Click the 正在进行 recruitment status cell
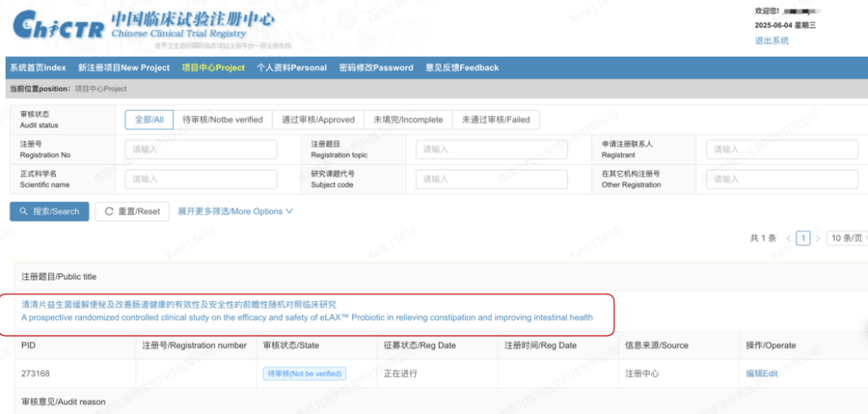Viewport: 868px width, 414px height. (401, 373)
